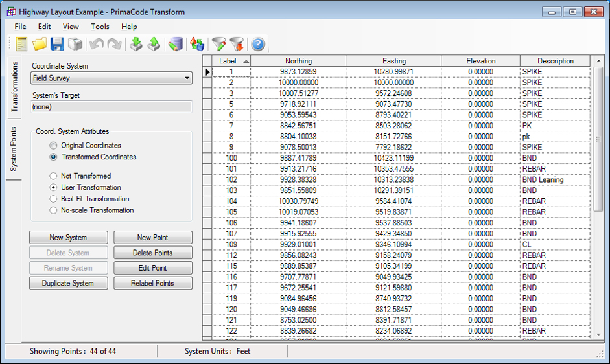Click the redo arrow icon

pyautogui.click(x=114, y=44)
